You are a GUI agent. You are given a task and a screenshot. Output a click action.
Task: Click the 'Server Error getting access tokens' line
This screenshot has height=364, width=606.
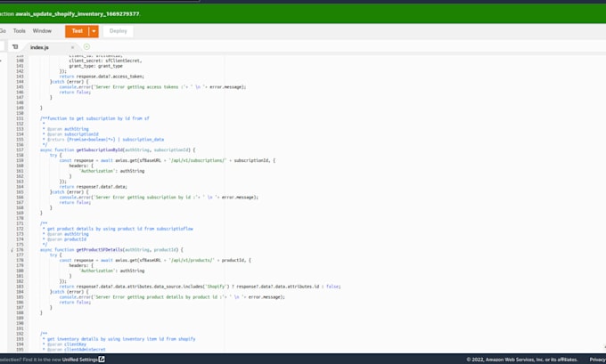coord(152,87)
